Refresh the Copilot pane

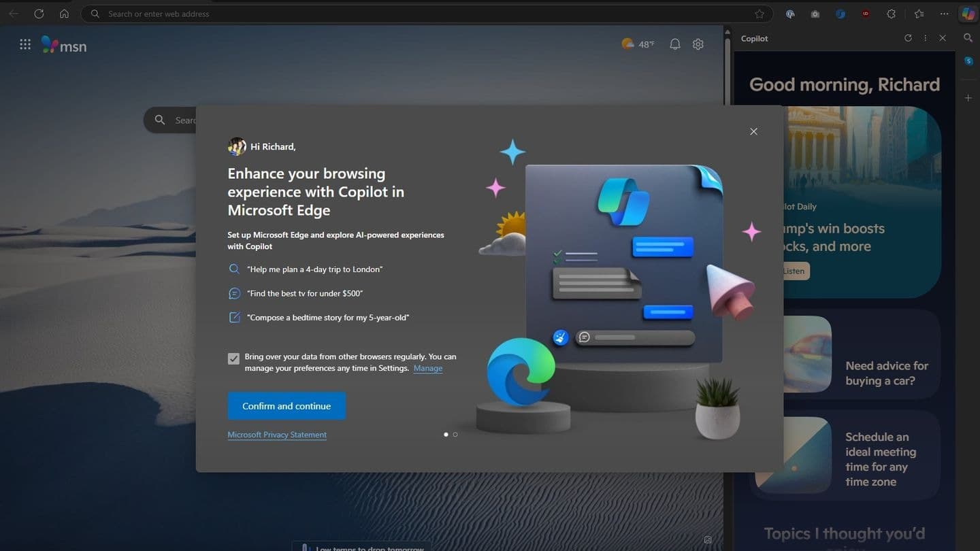pos(908,38)
